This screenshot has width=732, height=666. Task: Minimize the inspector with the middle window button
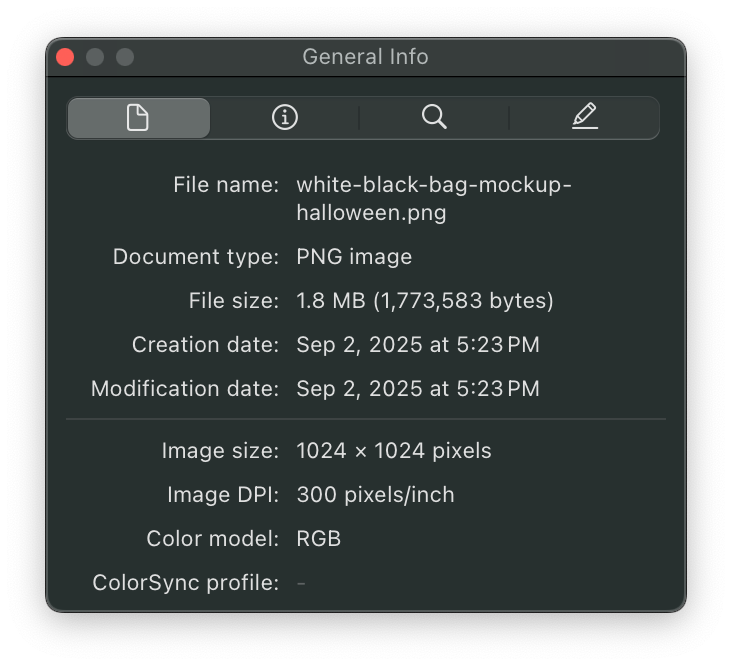pyautogui.click(x=95, y=57)
